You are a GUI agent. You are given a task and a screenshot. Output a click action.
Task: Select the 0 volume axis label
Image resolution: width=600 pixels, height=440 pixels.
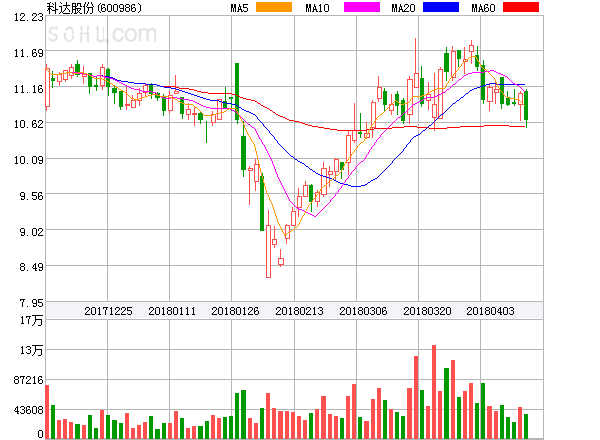(x=40, y=434)
